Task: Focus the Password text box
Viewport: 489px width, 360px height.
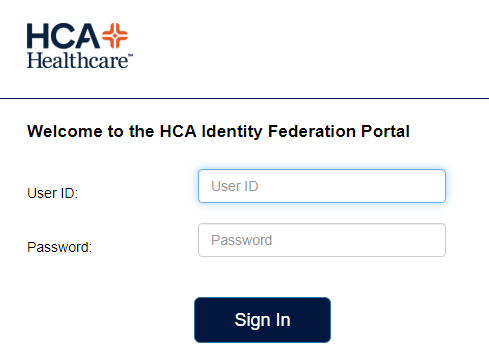Action: (322, 240)
